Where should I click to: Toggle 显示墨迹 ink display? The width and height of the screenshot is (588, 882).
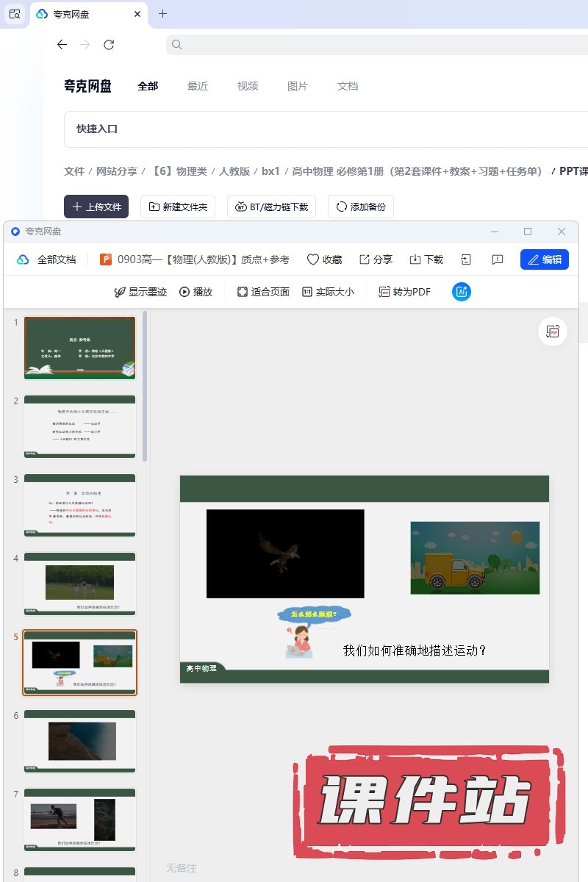click(140, 292)
